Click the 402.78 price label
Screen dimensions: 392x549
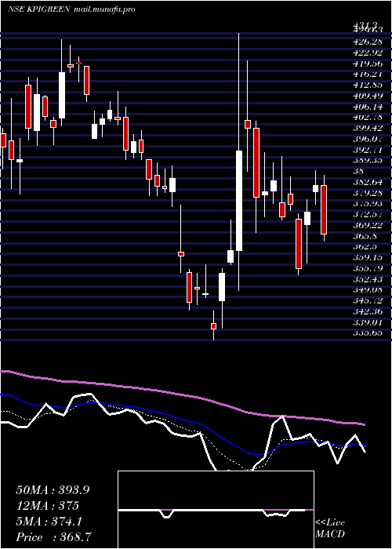(x=368, y=118)
